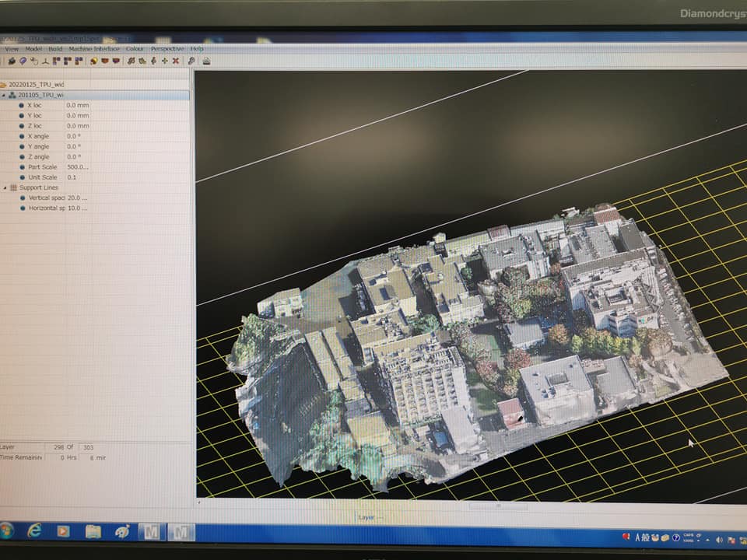
Task: Select the Horizontal spacing property label
Action: coord(47,208)
